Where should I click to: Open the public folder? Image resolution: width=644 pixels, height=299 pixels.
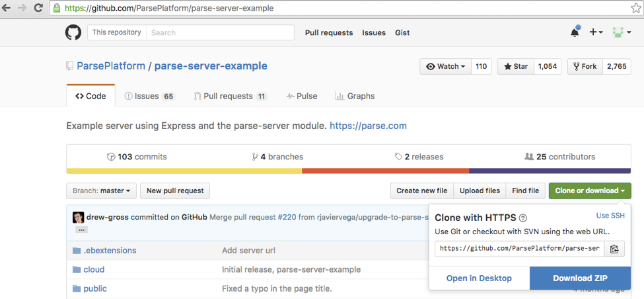[x=95, y=288]
